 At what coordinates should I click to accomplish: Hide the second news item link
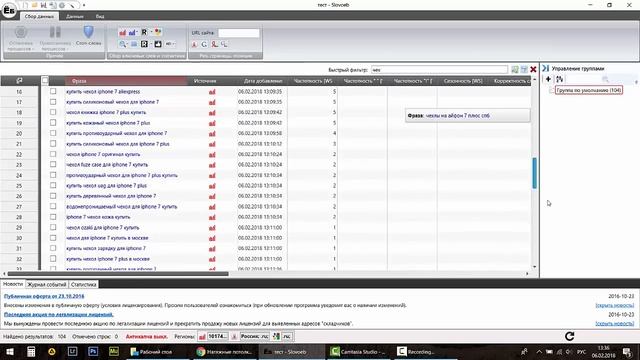tap(615, 323)
